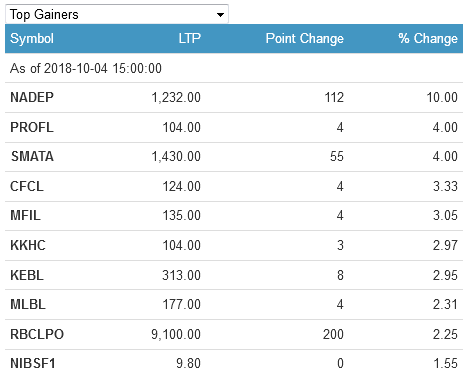Select the KEBL symbol row
Viewport: 467px width, 374px height.
[x=234, y=275]
